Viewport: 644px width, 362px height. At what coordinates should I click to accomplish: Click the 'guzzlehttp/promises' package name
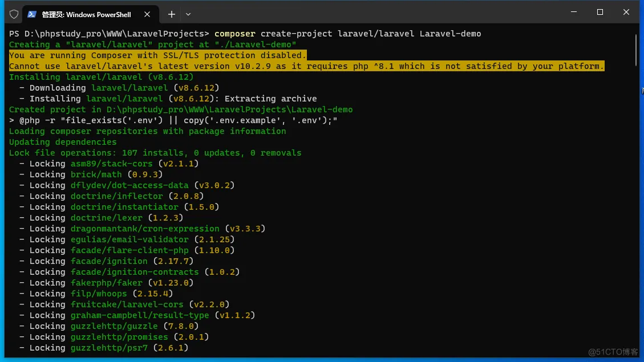tap(119, 337)
